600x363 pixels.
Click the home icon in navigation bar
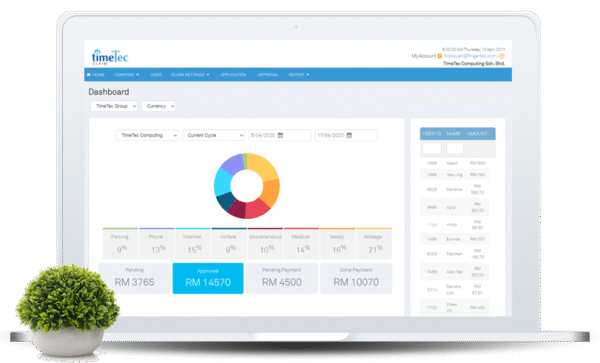pos(89,75)
